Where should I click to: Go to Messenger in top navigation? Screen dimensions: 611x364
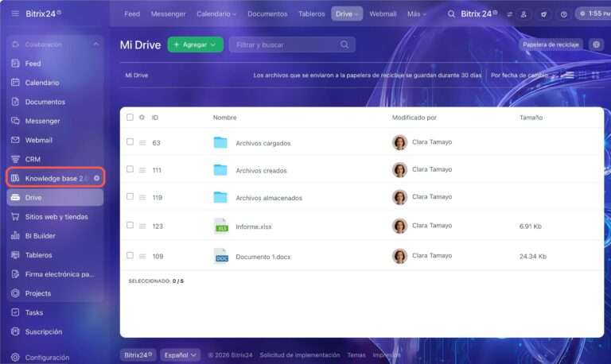click(x=169, y=14)
